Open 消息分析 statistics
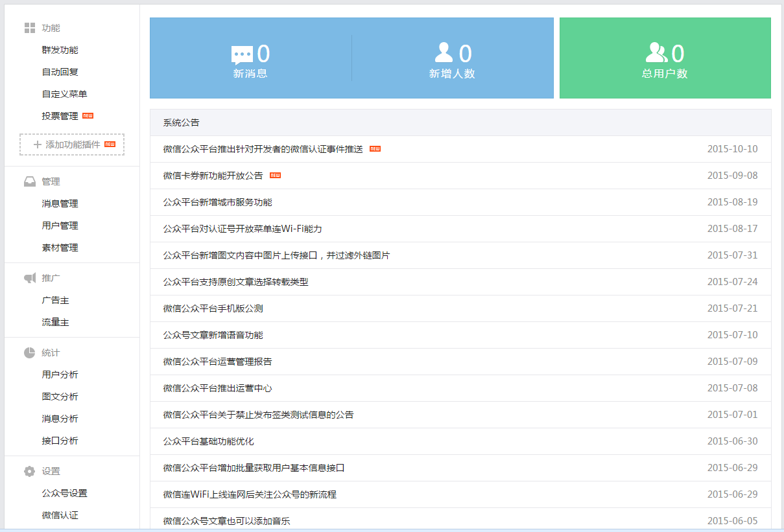 60,419
